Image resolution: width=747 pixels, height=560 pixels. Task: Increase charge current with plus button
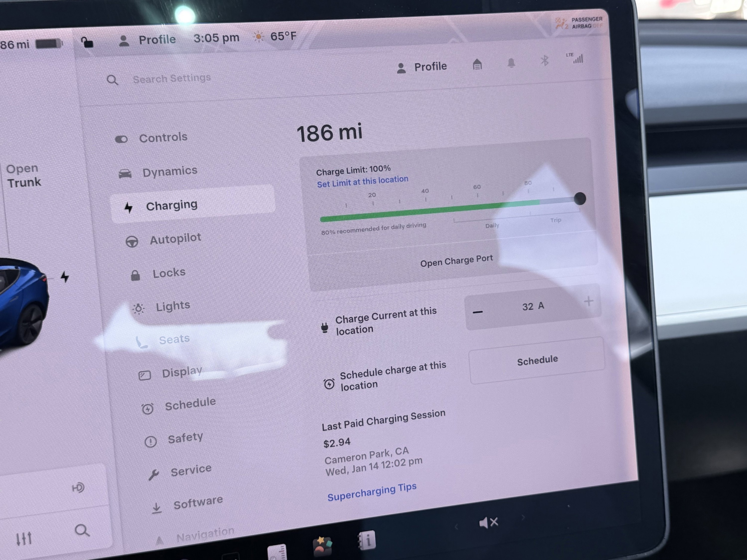pyautogui.click(x=588, y=301)
